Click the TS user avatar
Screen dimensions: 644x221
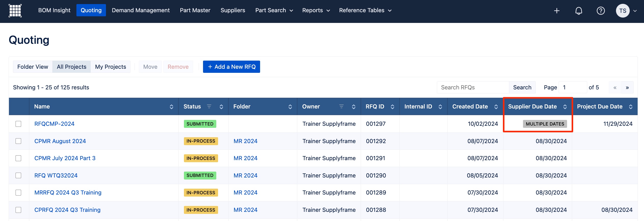(623, 11)
